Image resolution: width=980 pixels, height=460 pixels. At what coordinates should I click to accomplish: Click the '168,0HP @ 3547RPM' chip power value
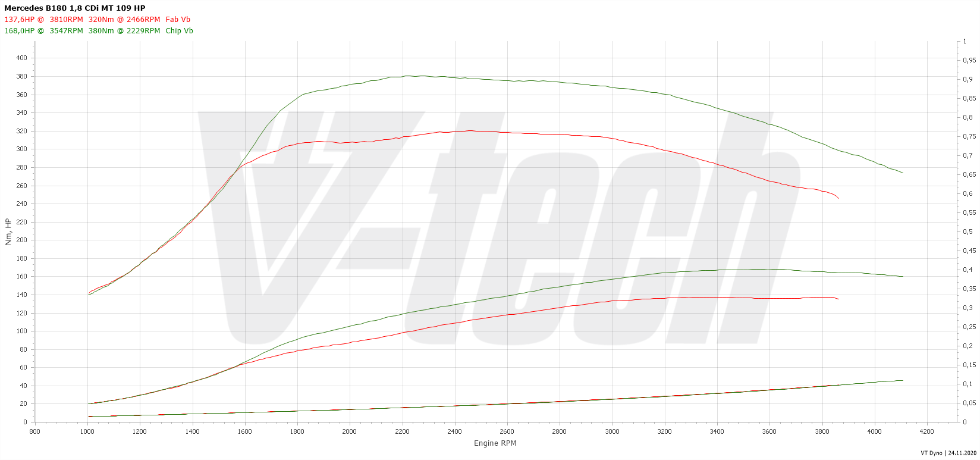point(43,31)
